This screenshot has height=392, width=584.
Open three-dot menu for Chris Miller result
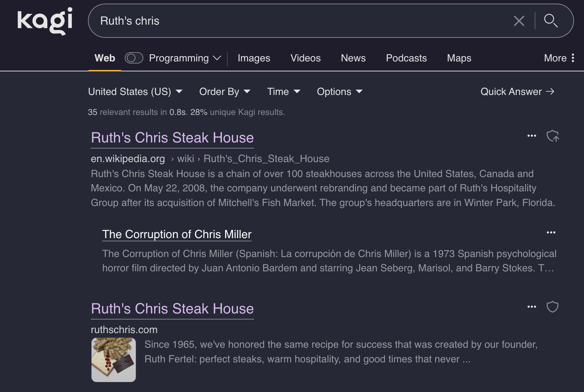[x=551, y=233]
